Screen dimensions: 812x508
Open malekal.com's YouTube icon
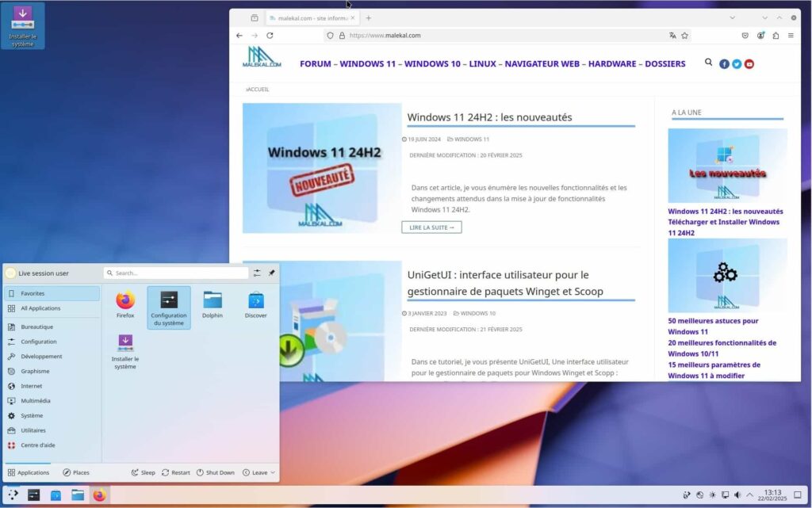click(x=749, y=64)
